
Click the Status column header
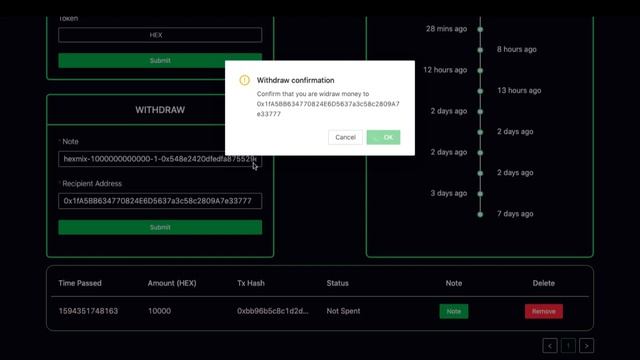point(338,283)
